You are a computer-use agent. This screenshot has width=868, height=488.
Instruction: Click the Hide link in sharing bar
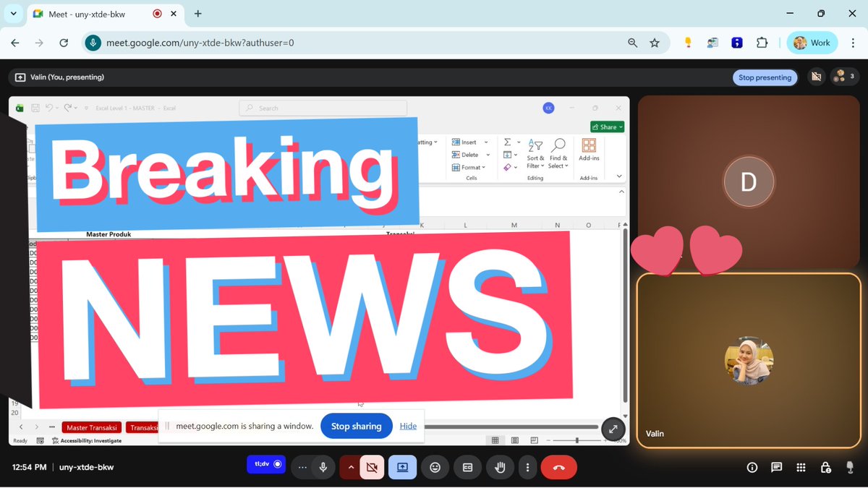(x=408, y=426)
